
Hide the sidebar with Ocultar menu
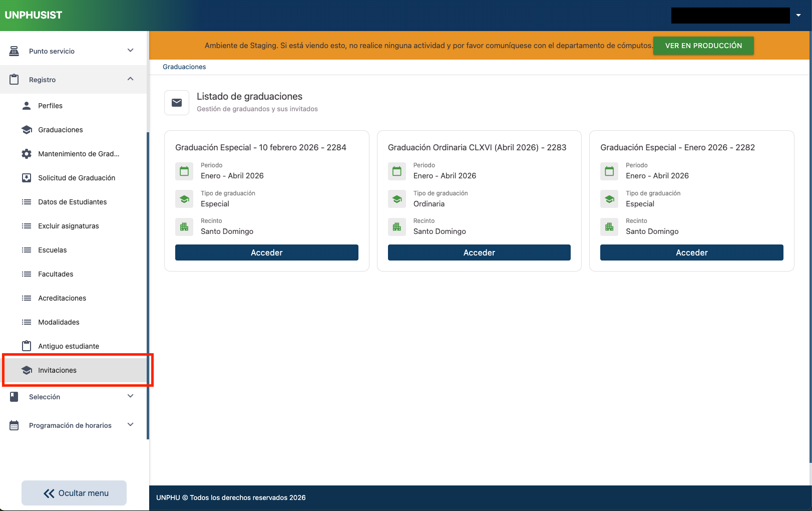74,493
